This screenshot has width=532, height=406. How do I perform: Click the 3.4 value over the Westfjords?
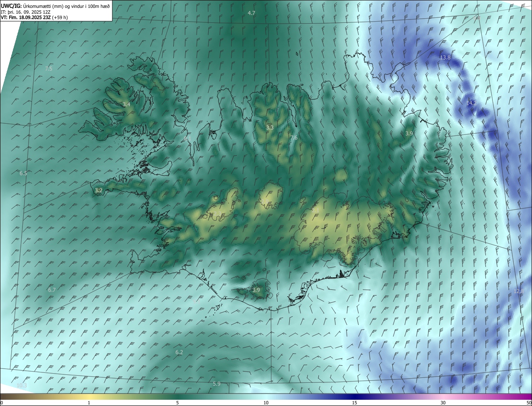pos(126,105)
